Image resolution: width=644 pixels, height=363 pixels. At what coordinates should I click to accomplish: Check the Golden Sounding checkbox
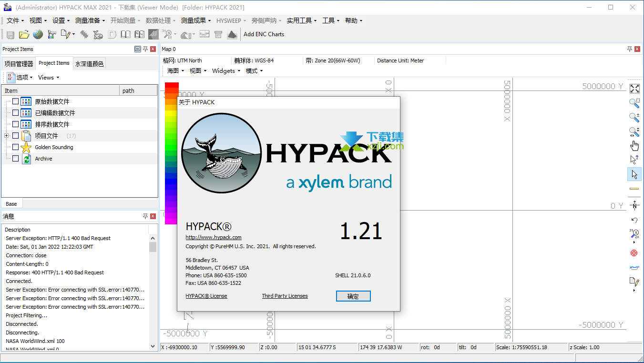15,147
